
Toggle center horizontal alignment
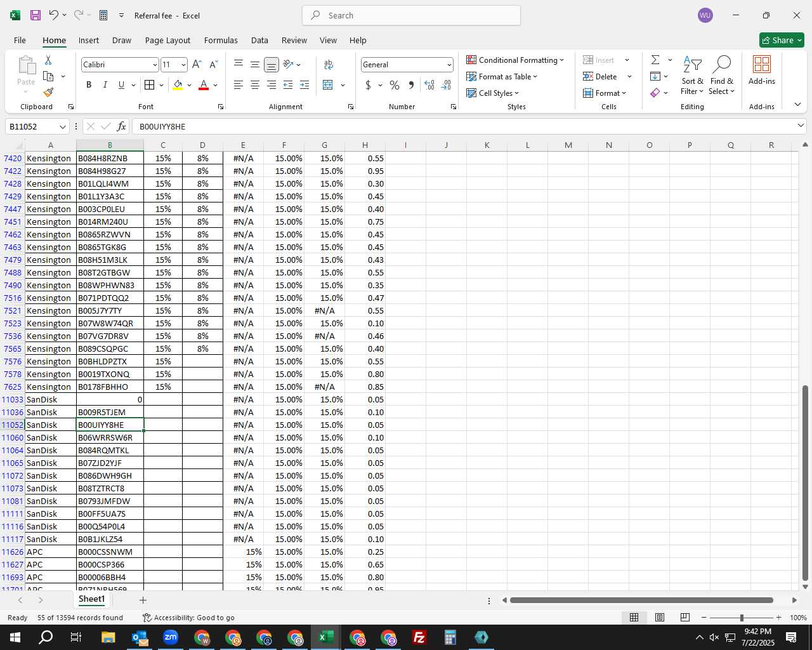click(254, 85)
